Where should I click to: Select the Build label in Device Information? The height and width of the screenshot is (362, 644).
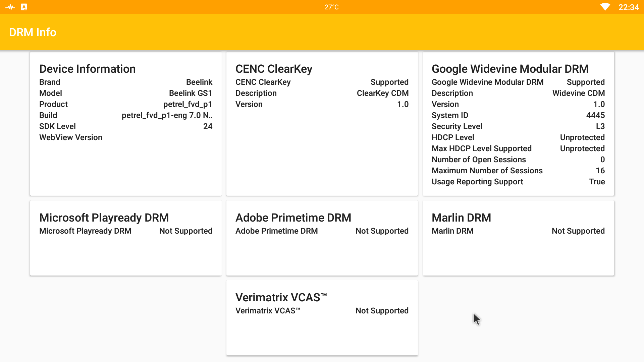[48, 115]
